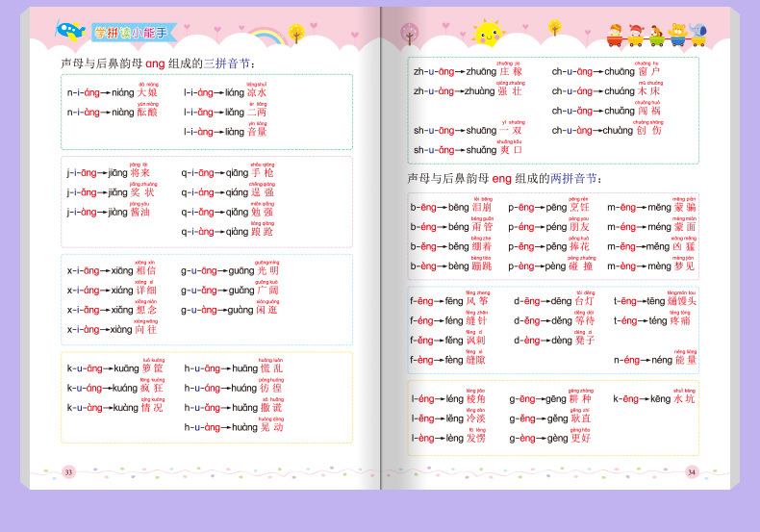Image resolution: width=760 pixels, height=532 pixels.
Task: Click the yellow bear in blue cart
Action: pyautogui.click(x=678, y=35)
